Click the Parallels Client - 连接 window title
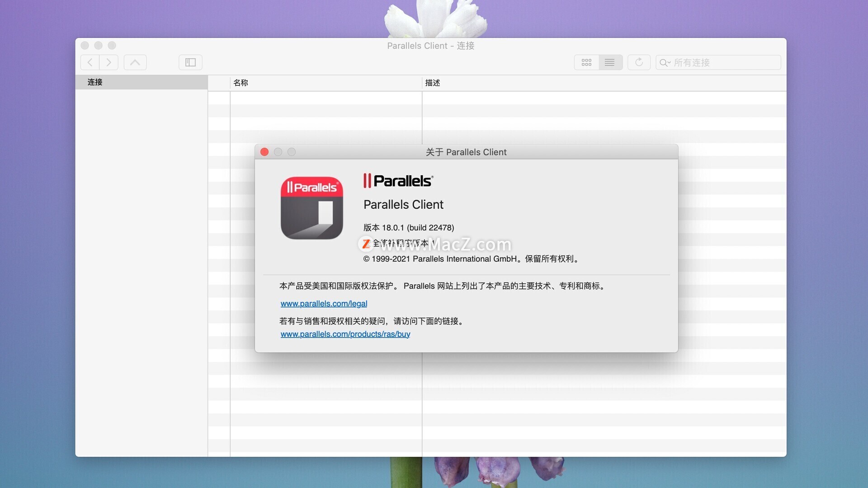 [x=430, y=46]
